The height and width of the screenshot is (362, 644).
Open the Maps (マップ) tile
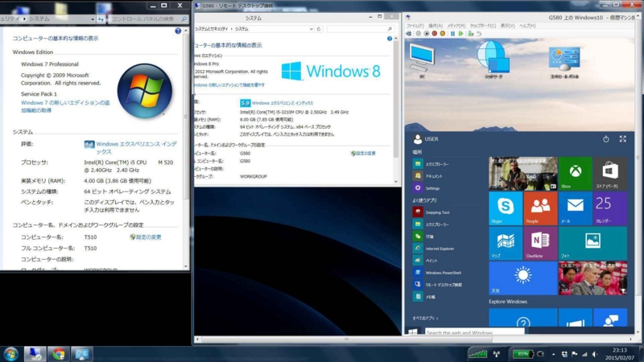(x=506, y=243)
